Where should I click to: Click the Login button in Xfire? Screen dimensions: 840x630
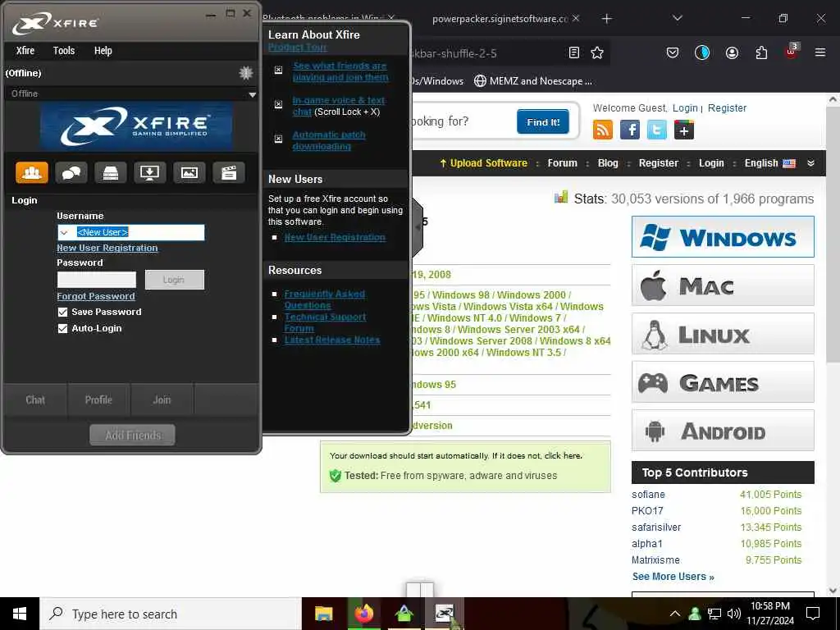[174, 280]
